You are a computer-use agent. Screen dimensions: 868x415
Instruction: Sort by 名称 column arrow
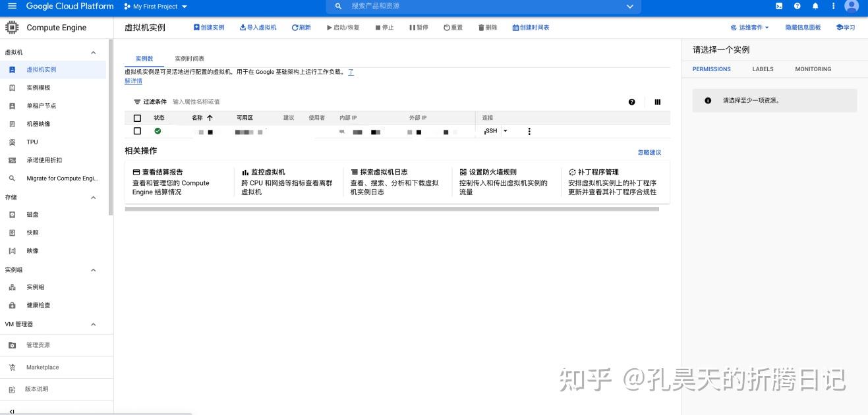[x=210, y=118]
